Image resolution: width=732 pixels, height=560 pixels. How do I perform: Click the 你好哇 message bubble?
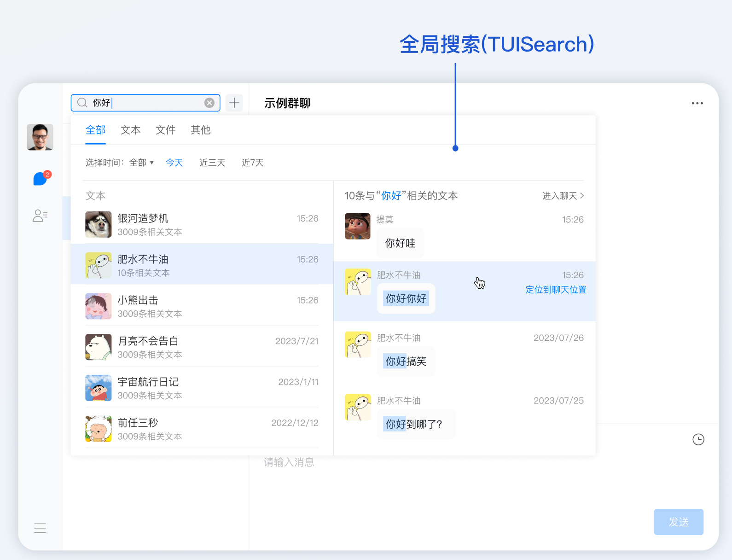click(x=400, y=243)
